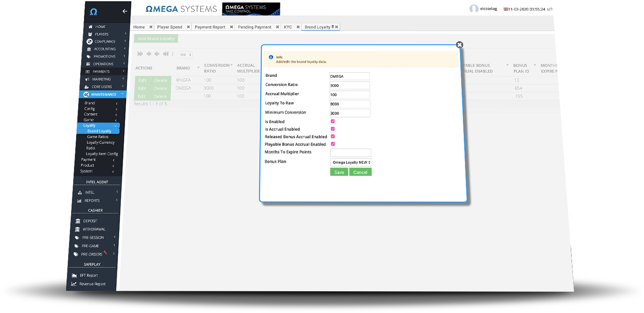The image size is (644, 313).
Task: Switch to the Pending Payment tab
Action: [254, 27]
